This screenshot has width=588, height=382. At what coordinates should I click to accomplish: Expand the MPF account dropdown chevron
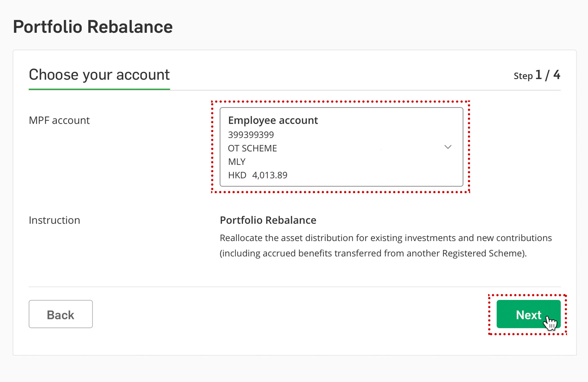pos(448,147)
